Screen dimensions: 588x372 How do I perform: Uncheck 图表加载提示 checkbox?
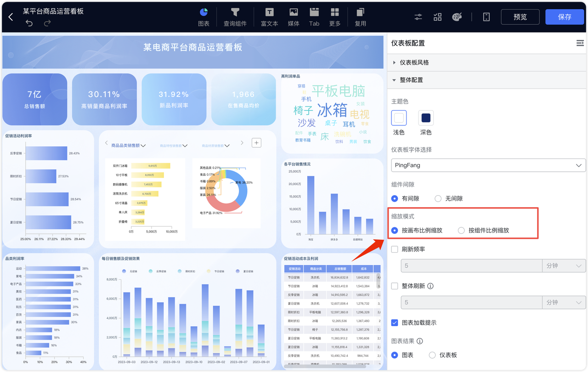[x=395, y=322]
